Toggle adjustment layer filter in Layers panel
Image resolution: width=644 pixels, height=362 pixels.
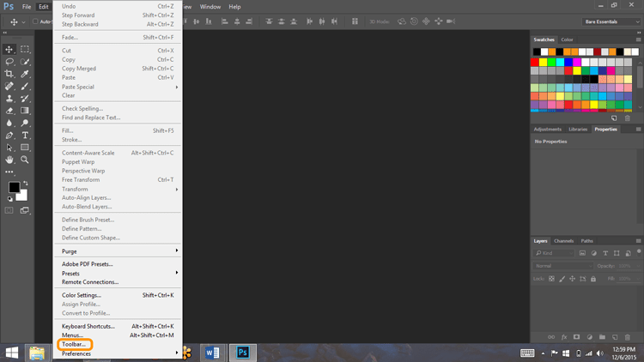[594, 253]
